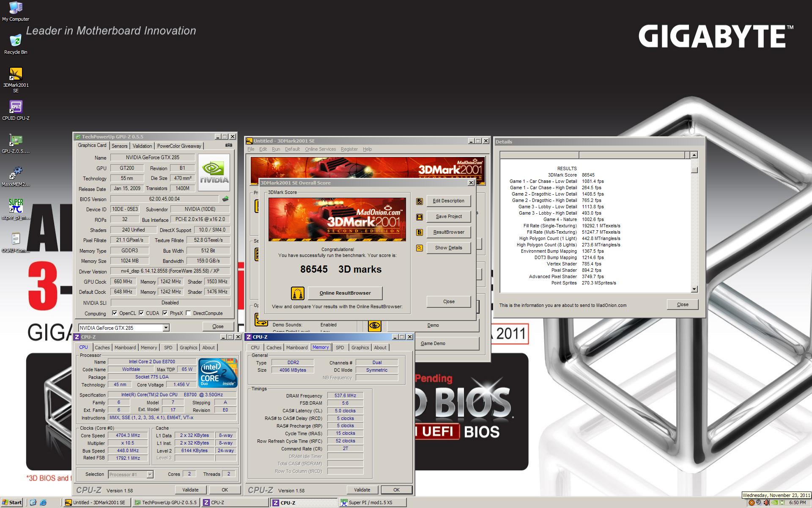Switch to Sensors tab in GPU-Z
This screenshot has width=812, height=508.
click(120, 146)
